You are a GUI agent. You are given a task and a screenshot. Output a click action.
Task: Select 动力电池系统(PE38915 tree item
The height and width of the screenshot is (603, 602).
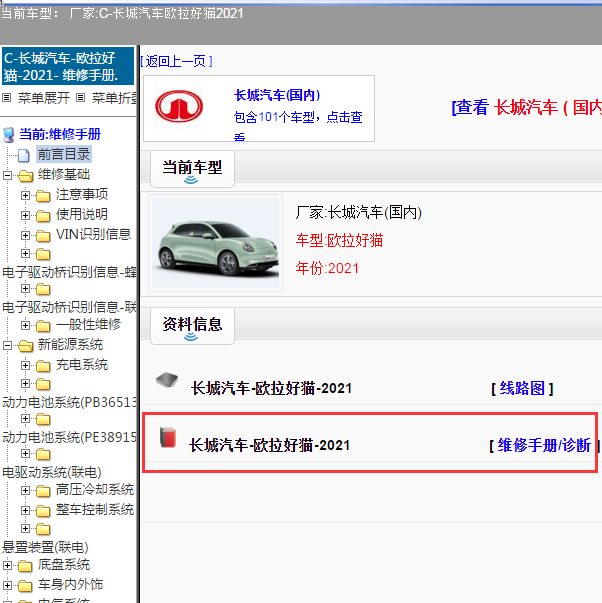tap(69, 438)
